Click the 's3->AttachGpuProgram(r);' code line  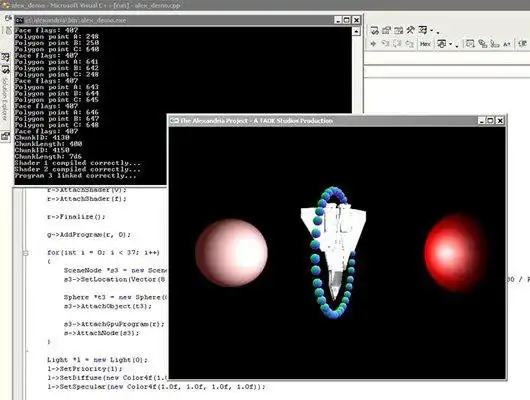coord(114,324)
